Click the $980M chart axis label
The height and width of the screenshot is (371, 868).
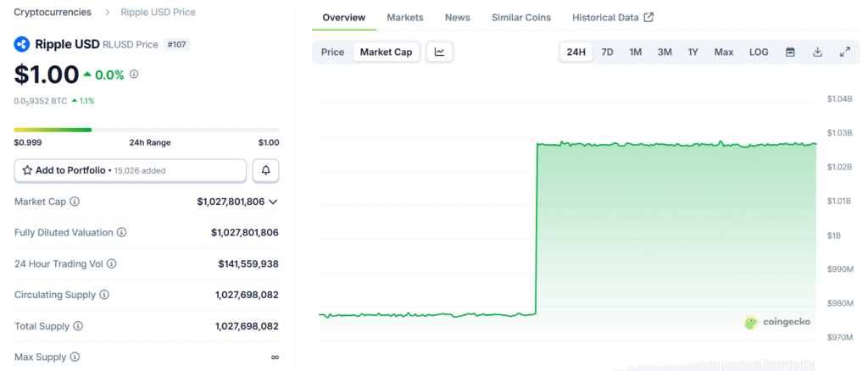pos(840,303)
